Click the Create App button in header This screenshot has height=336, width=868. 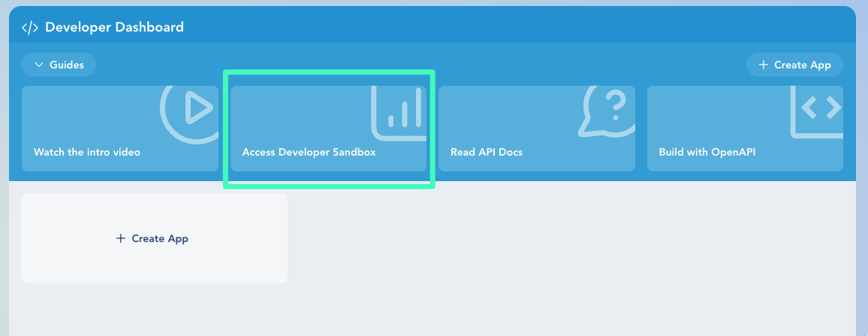pyautogui.click(x=794, y=65)
